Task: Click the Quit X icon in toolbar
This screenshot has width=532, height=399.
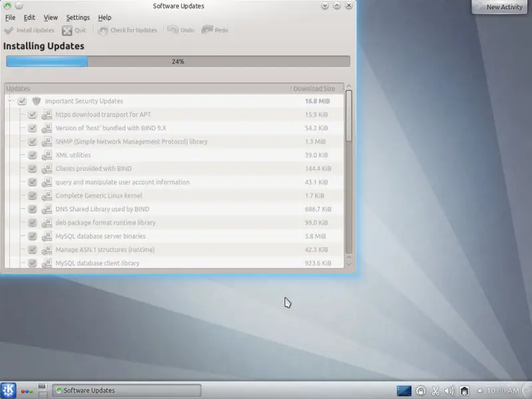Action: click(67, 31)
